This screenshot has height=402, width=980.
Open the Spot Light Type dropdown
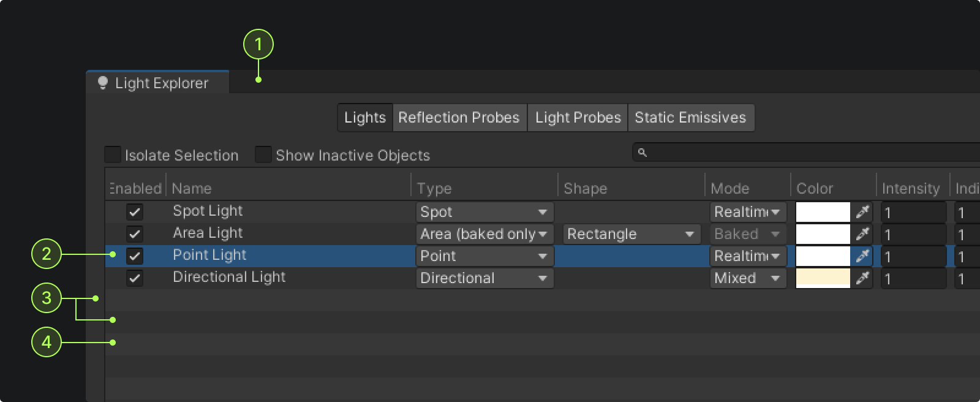click(484, 212)
